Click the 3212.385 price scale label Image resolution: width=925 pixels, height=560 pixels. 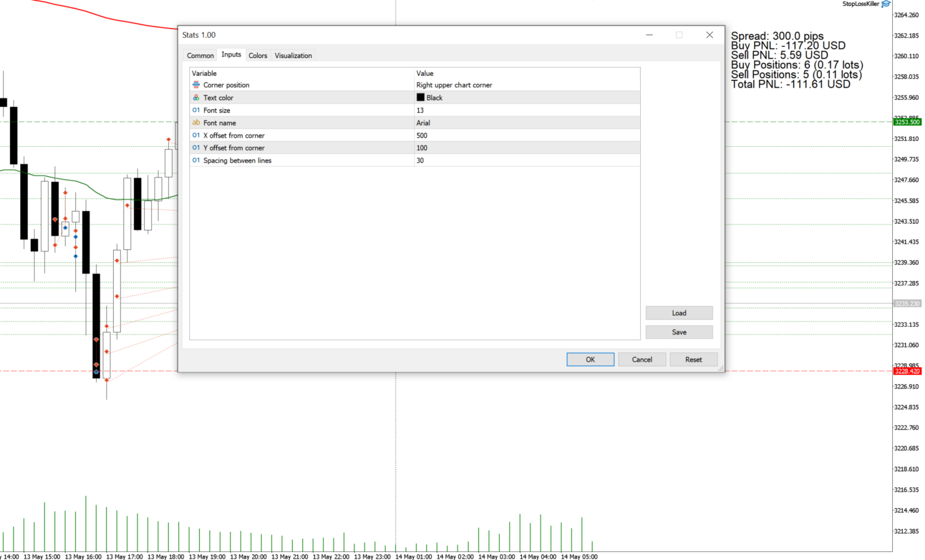(x=906, y=531)
